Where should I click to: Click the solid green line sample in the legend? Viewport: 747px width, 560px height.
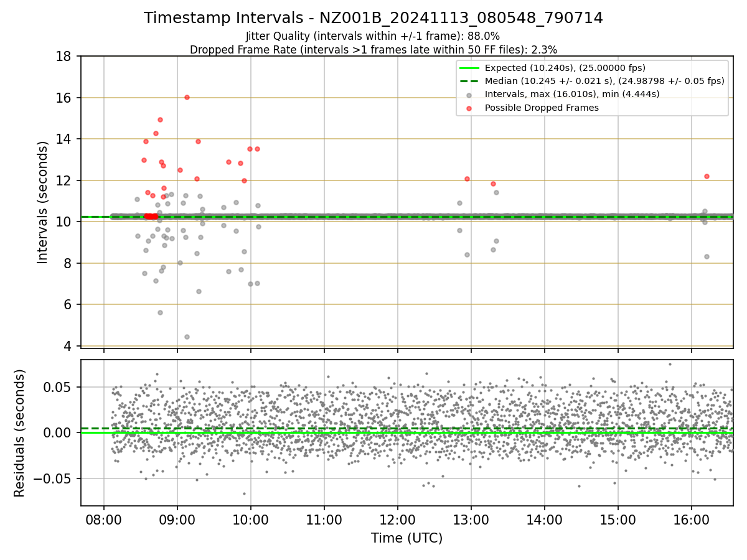coord(469,68)
